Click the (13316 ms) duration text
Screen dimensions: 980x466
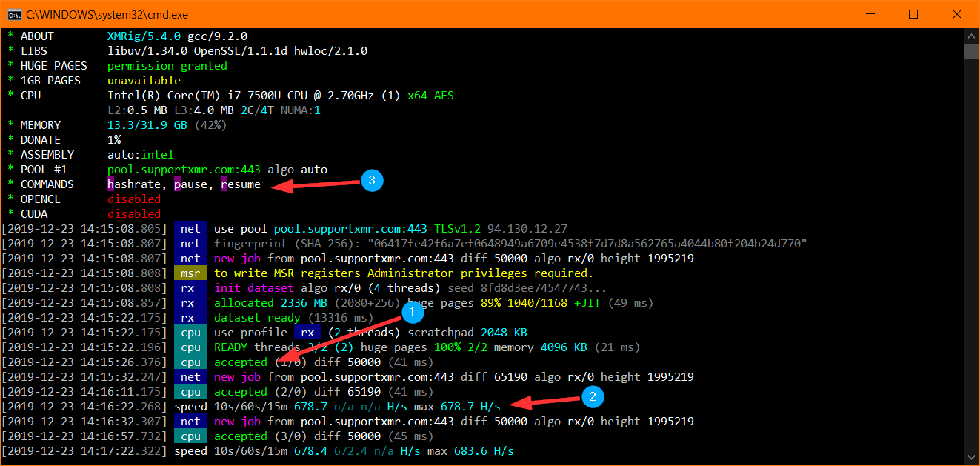(x=341, y=317)
